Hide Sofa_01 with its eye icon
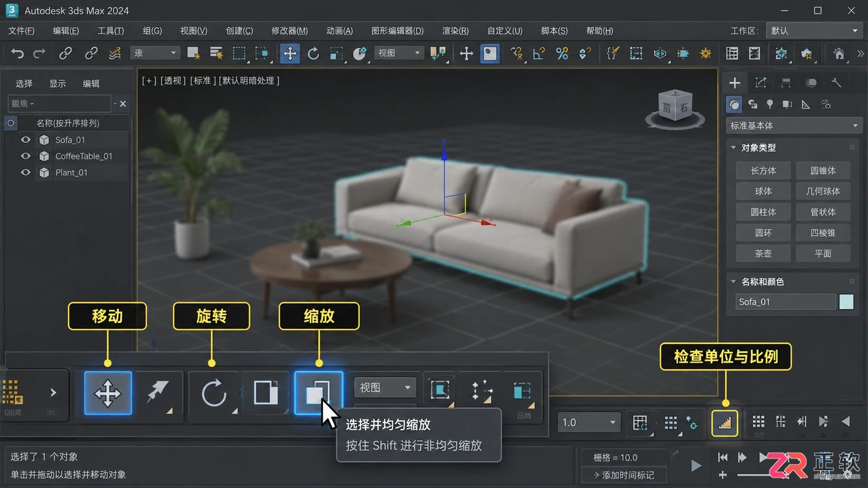The image size is (868, 488). click(25, 140)
